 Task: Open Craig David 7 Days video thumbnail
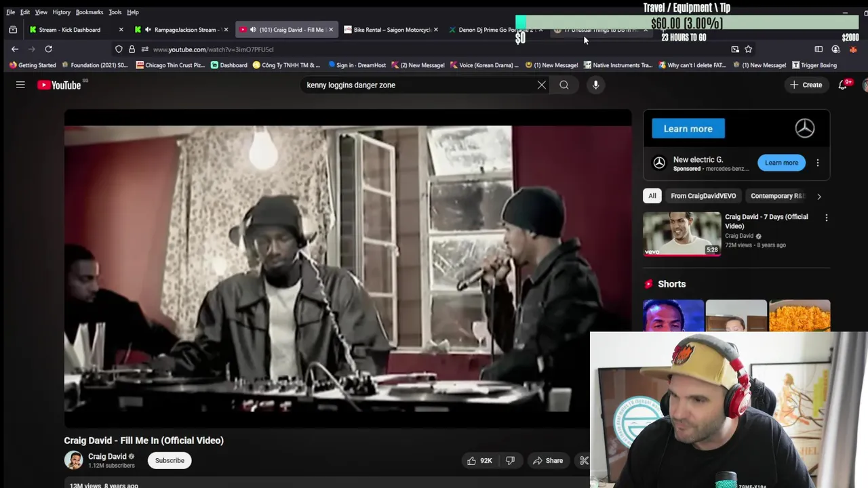click(682, 234)
